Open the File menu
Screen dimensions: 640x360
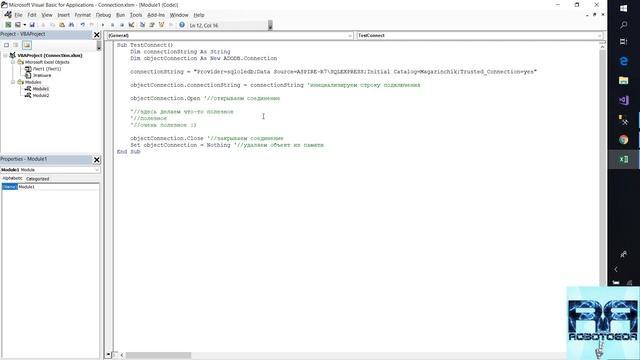pos(18,15)
